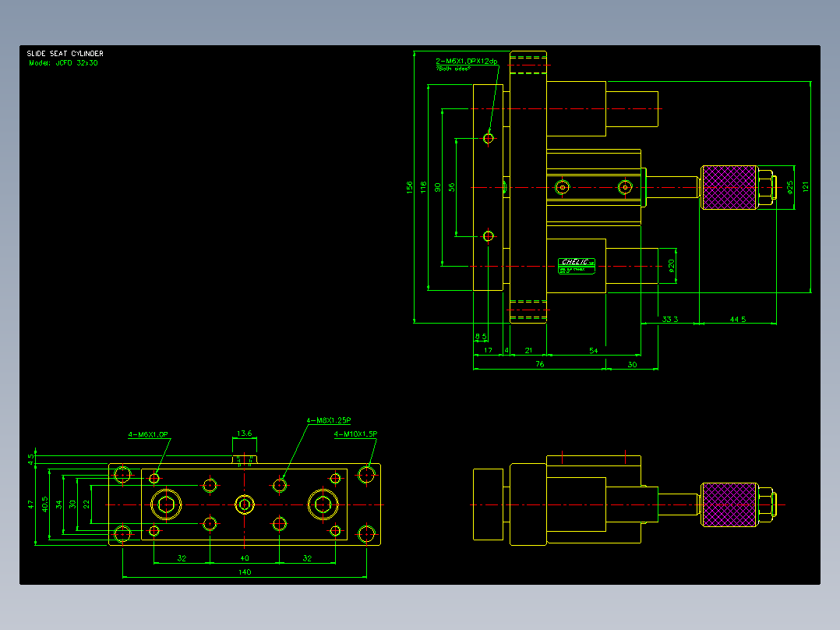Viewport: 840px width, 630px height.
Task: Click the 44.5 horizontal dimension
Action: click(x=738, y=319)
